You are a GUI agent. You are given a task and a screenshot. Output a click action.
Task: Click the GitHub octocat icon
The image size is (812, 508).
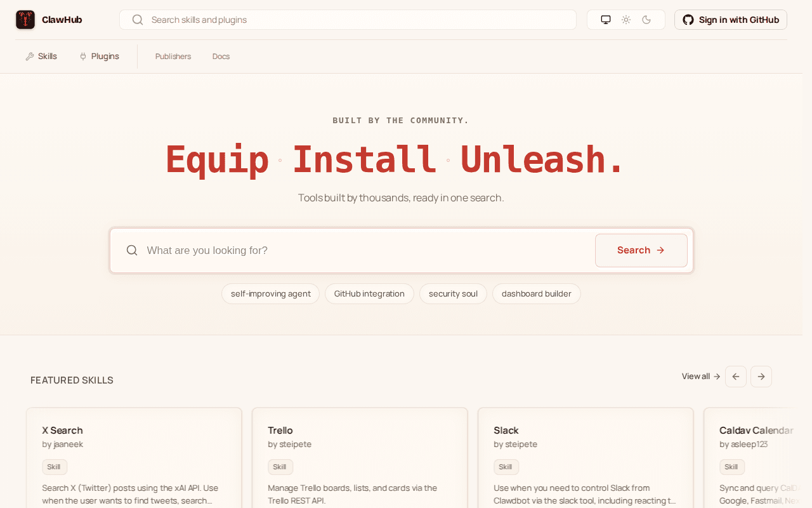tap(688, 20)
